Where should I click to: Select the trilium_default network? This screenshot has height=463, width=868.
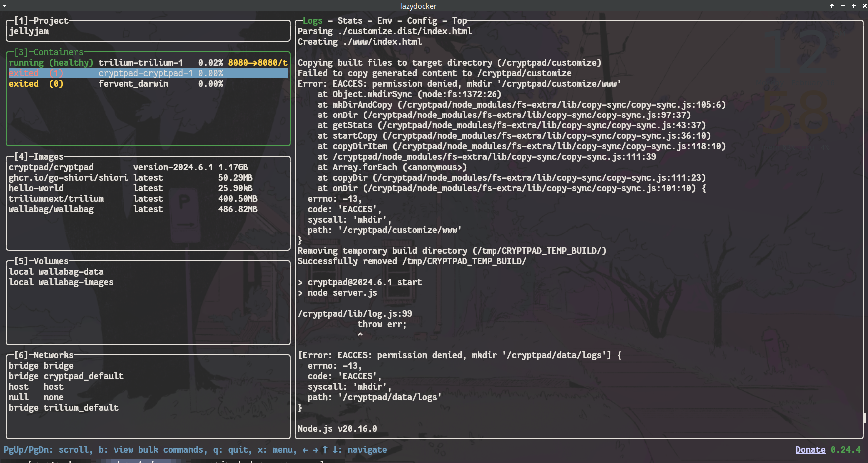tap(148, 408)
